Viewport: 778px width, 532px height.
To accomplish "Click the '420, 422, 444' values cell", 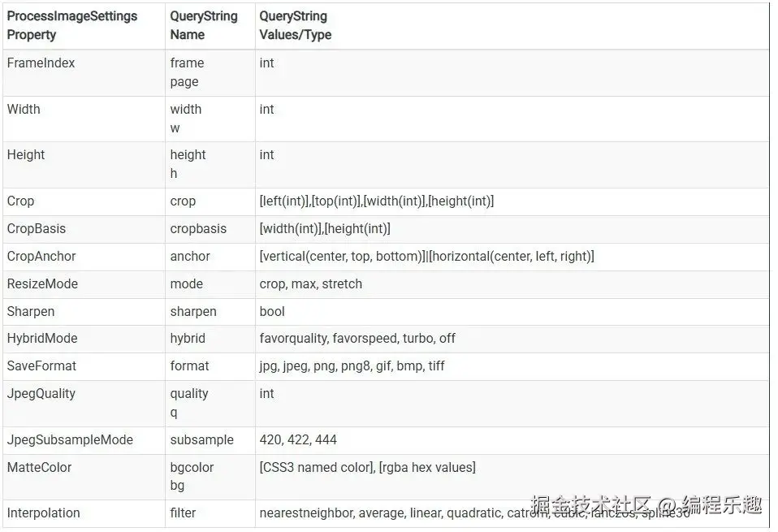I will [298, 440].
